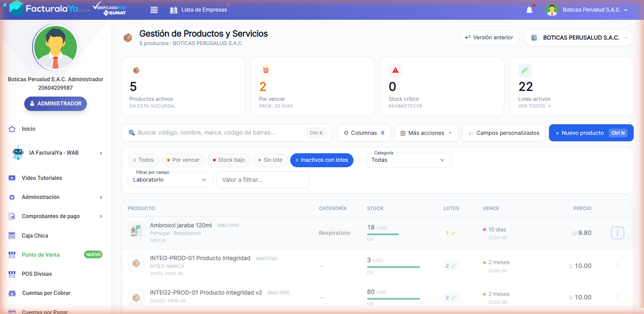Viewport: 644px width, 314px height.
Task: Follow the VER TODOS lotes link
Action: click(534, 106)
